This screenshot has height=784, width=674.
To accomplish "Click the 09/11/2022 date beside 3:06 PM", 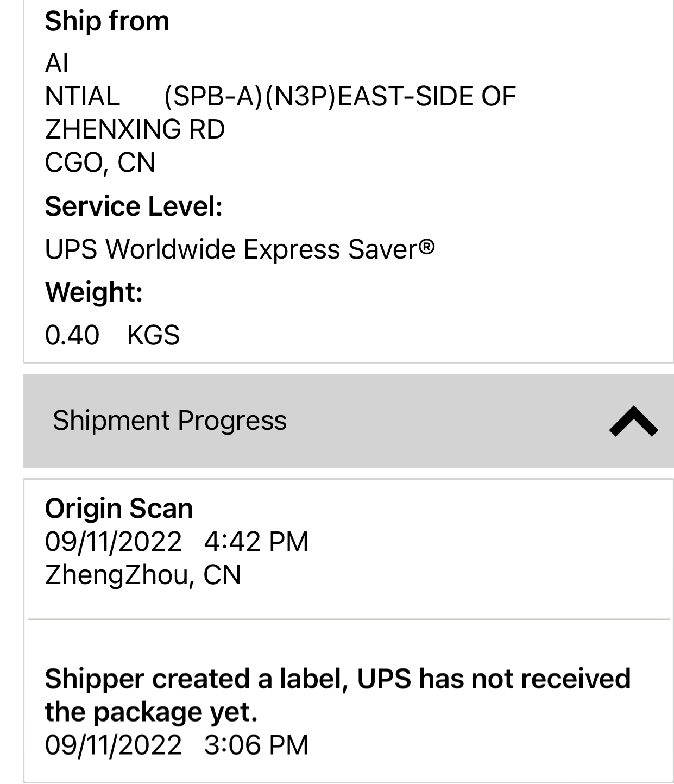I will [x=113, y=745].
